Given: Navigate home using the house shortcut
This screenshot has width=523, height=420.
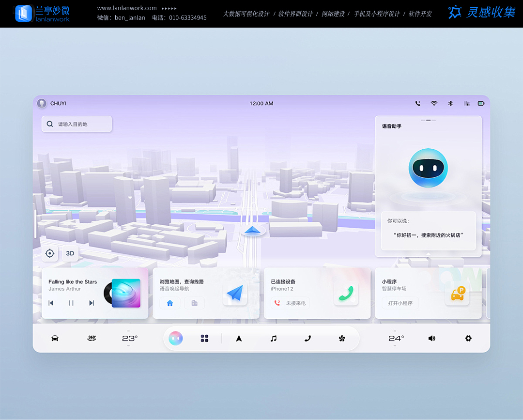Looking at the screenshot, I should point(170,303).
